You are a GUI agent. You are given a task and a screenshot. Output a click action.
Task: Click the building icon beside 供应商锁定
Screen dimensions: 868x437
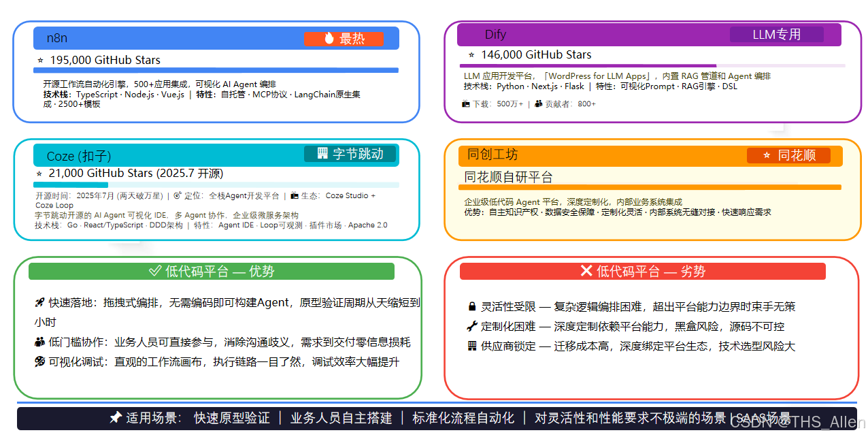pos(472,346)
